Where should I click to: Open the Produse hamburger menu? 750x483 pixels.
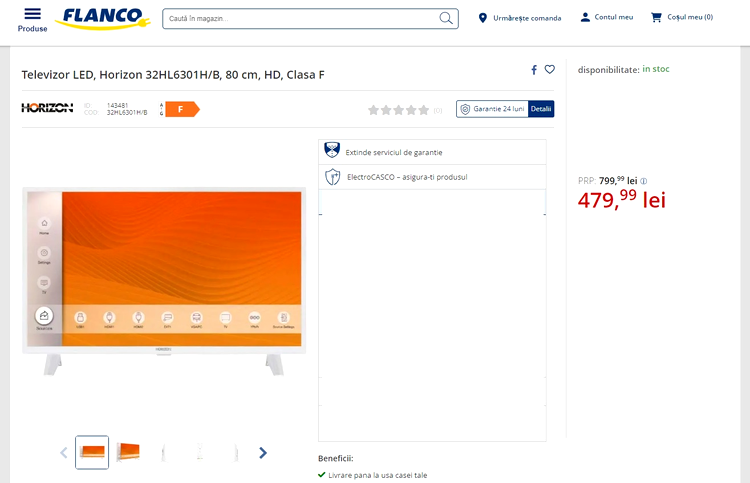(x=32, y=20)
